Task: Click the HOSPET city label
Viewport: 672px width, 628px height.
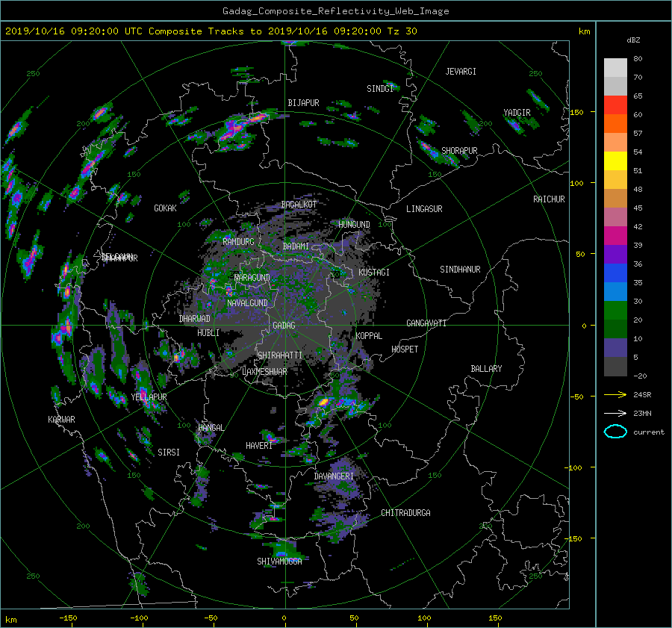Action: 405,349
